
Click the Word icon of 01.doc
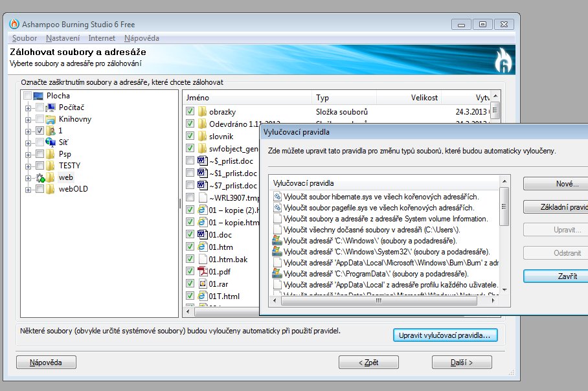pyautogui.click(x=203, y=235)
